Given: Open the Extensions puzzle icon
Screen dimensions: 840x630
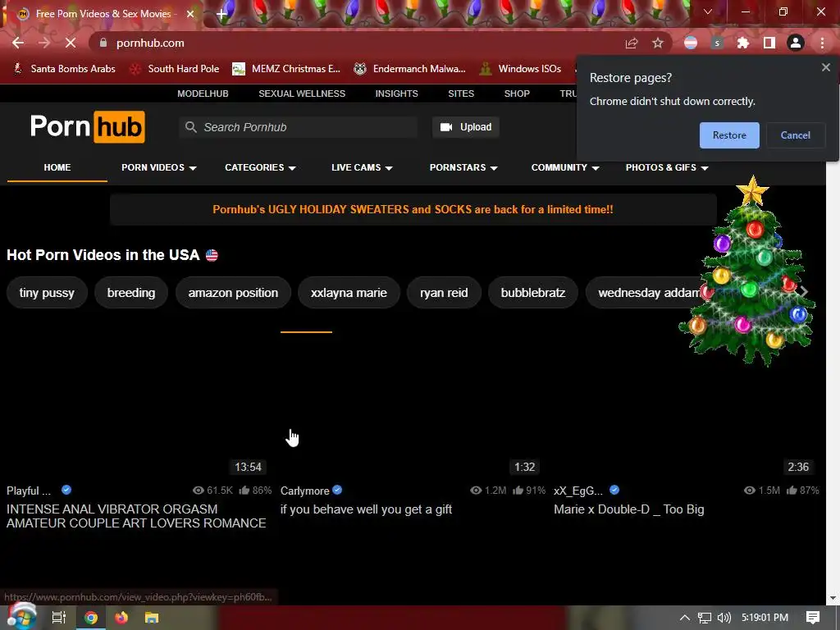Looking at the screenshot, I should coord(743,43).
